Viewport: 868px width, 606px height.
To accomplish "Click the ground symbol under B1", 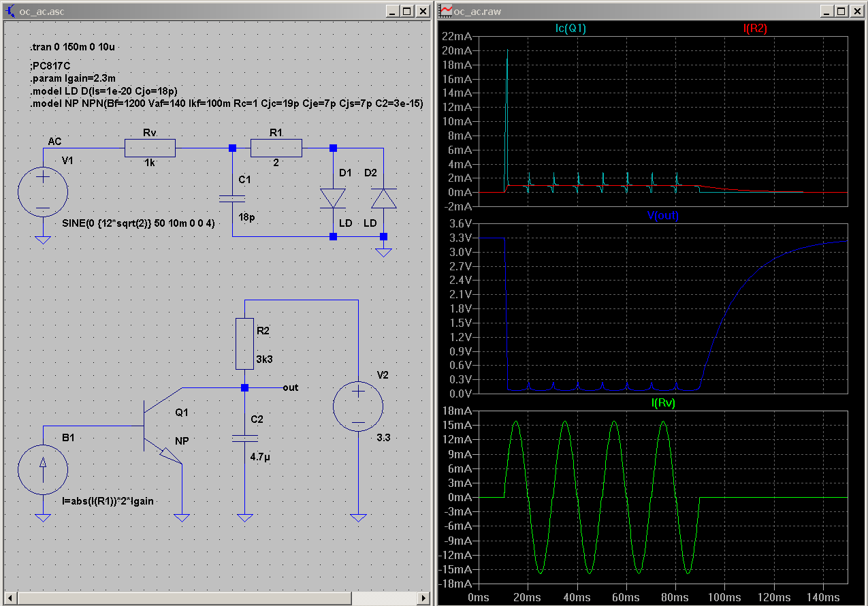I will (42, 517).
